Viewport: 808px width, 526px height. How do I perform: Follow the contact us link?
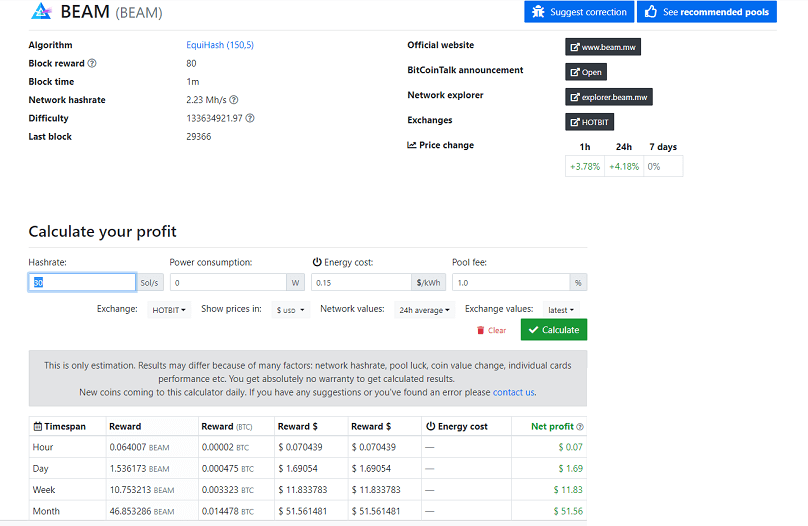pyautogui.click(x=513, y=393)
